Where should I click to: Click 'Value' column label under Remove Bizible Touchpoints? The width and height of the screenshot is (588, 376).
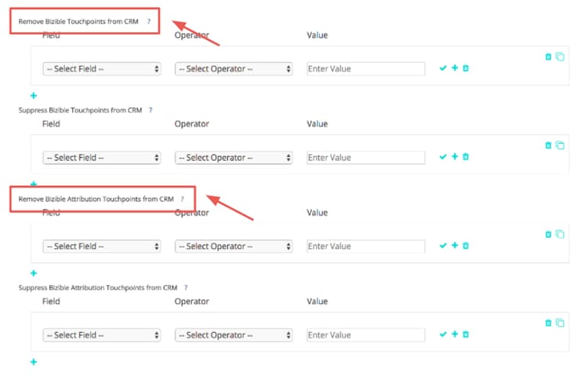click(318, 35)
